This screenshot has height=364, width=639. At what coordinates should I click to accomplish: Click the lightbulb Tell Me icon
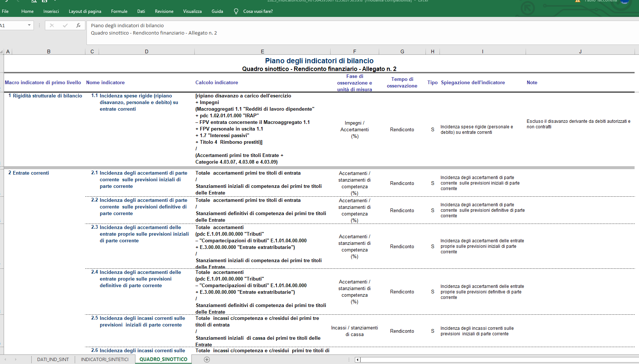tap(236, 11)
